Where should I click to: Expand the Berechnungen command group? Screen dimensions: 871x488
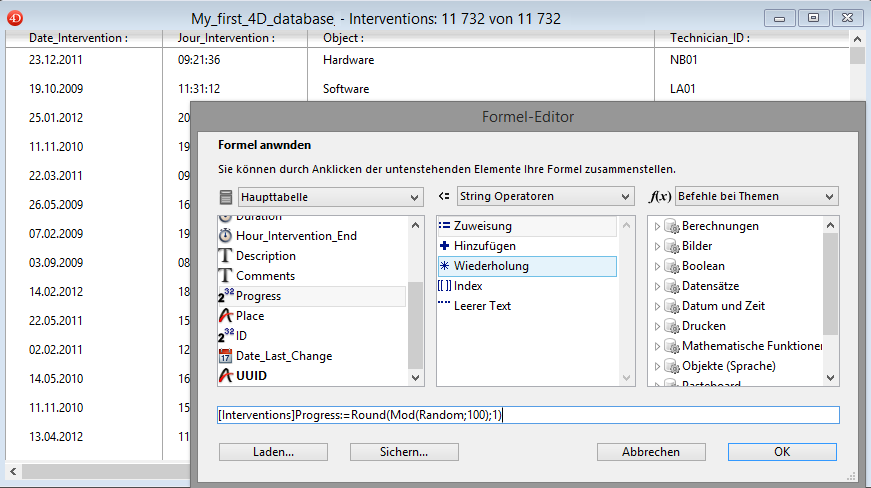(657, 226)
